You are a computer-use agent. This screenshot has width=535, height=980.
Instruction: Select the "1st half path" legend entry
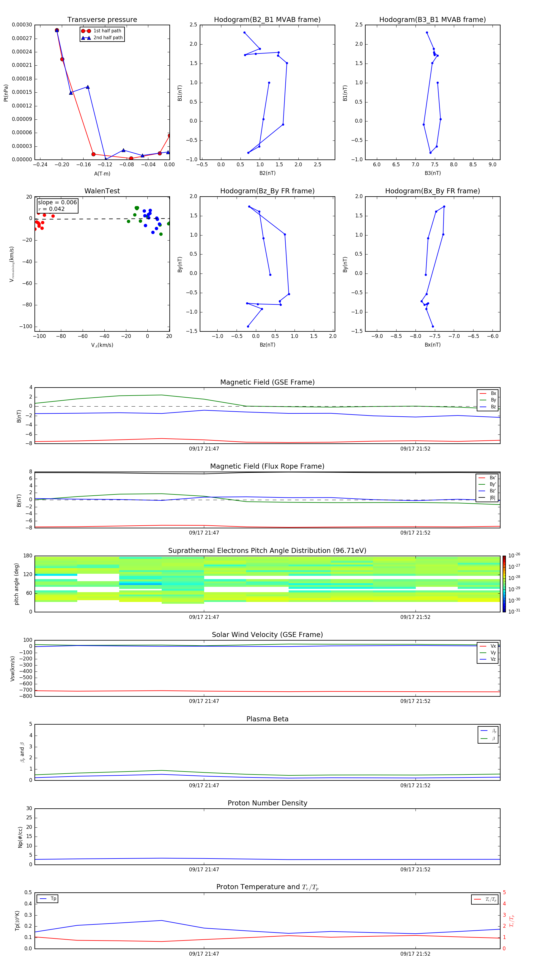point(102,31)
